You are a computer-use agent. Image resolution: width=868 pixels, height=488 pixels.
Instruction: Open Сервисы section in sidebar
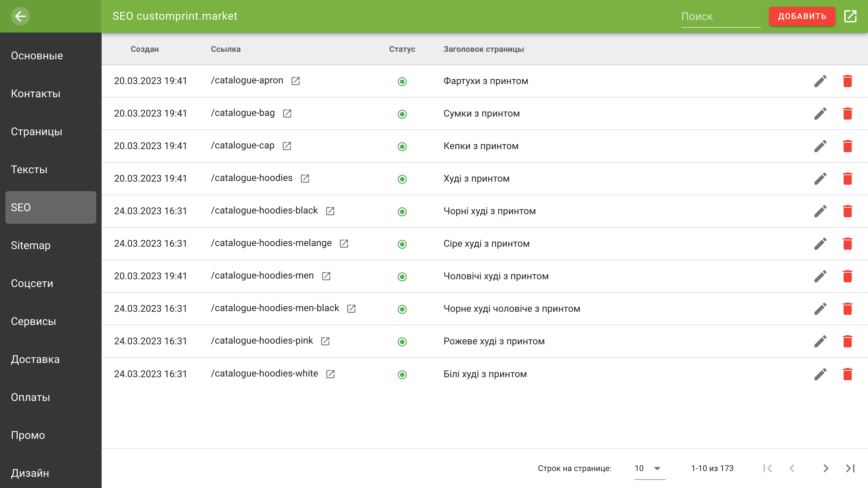pos(51,321)
